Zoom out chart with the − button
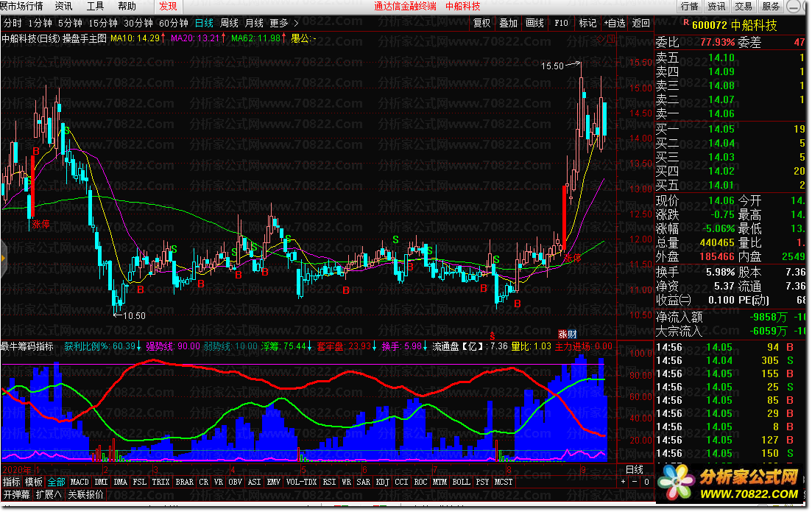This screenshot has height=512, width=812. (635, 482)
